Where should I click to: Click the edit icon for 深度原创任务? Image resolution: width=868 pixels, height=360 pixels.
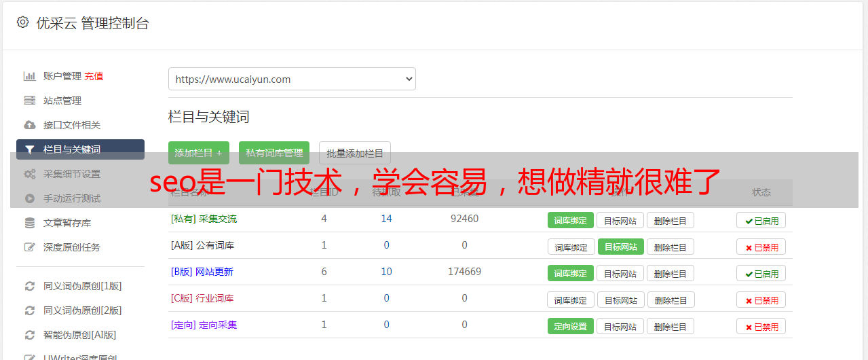pos(29,247)
